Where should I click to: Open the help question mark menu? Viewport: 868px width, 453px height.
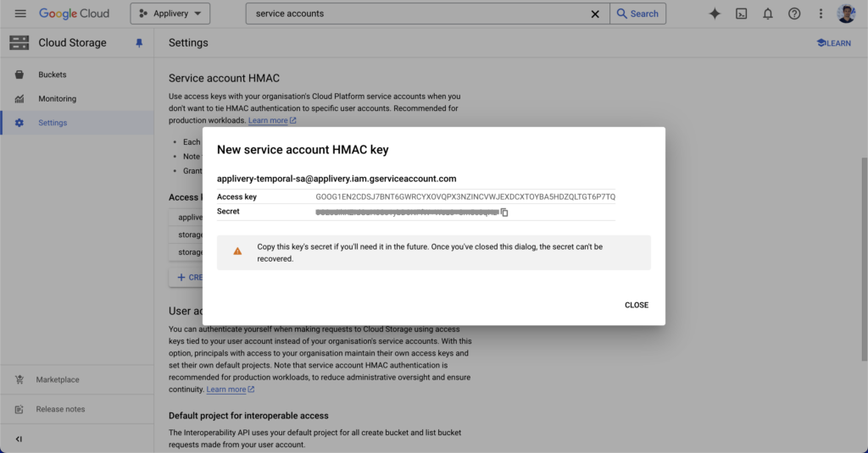[794, 14]
